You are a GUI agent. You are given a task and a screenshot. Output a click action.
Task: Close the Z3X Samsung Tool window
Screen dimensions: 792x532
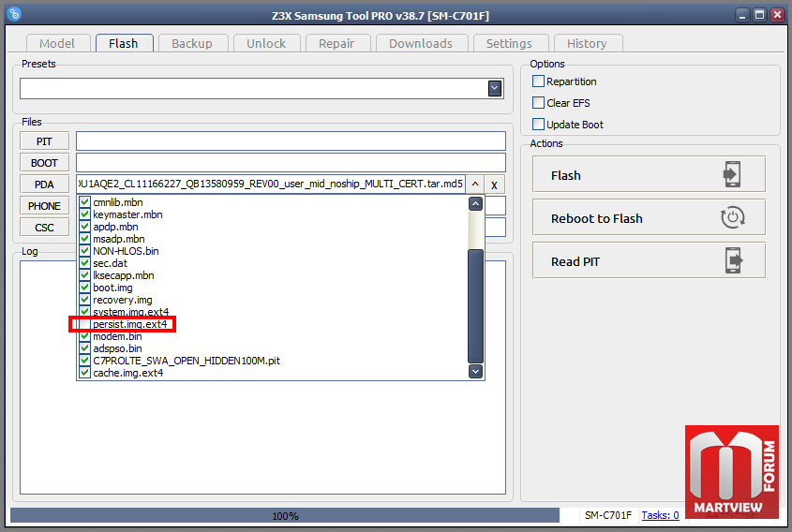point(777,15)
